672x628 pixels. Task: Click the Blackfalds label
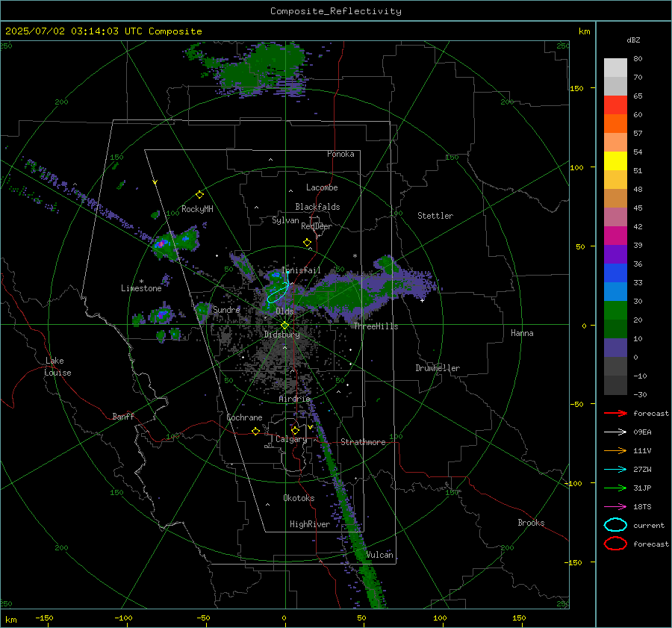coord(317,207)
